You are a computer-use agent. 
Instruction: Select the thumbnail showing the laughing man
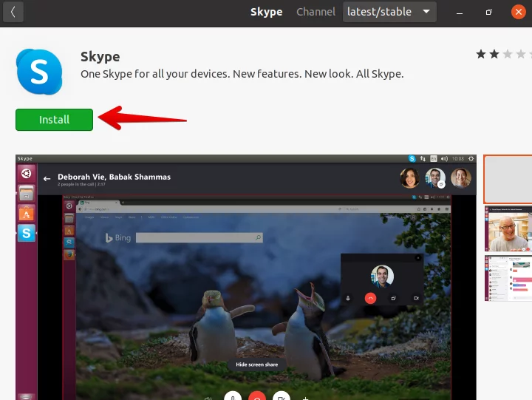pos(508,228)
